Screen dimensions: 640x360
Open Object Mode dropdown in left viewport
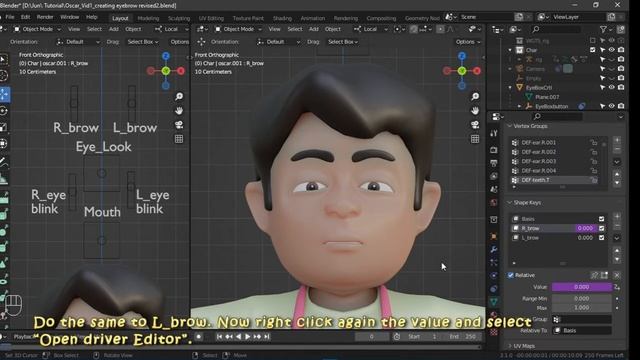coord(37,29)
